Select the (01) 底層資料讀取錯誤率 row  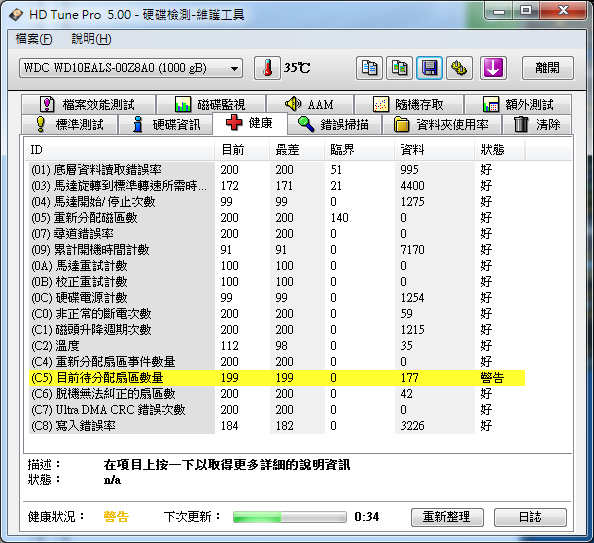click(x=277, y=169)
